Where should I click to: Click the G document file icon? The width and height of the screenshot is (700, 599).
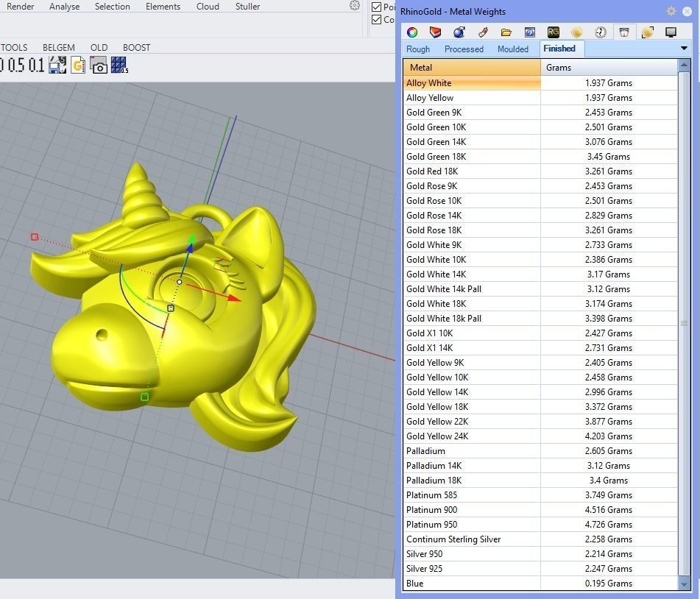tap(78, 65)
